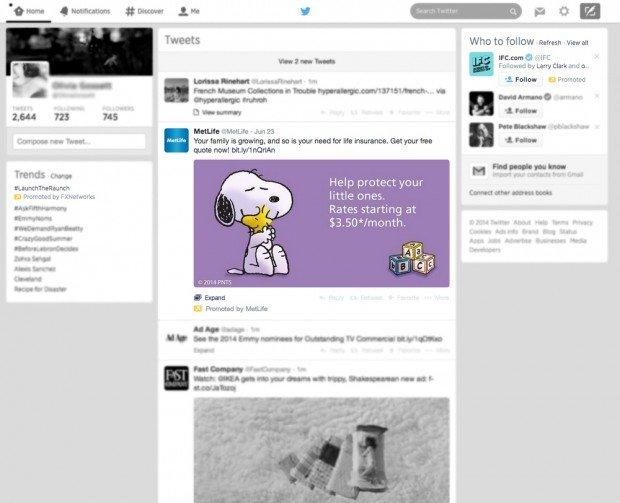Click the Promoted by MetLife label

231,308
